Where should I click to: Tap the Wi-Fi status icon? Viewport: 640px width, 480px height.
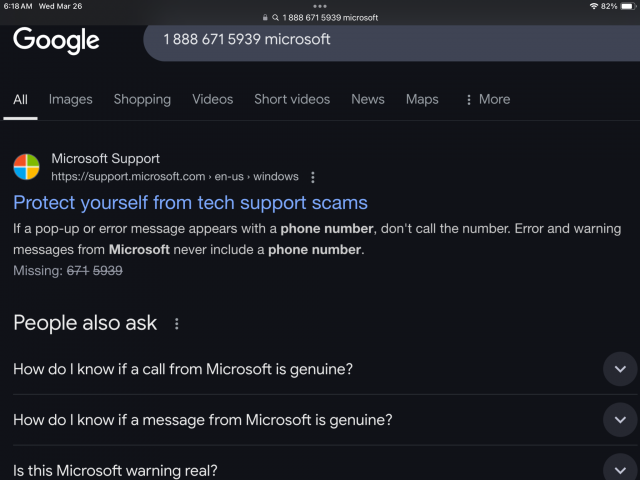click(593, 6)
